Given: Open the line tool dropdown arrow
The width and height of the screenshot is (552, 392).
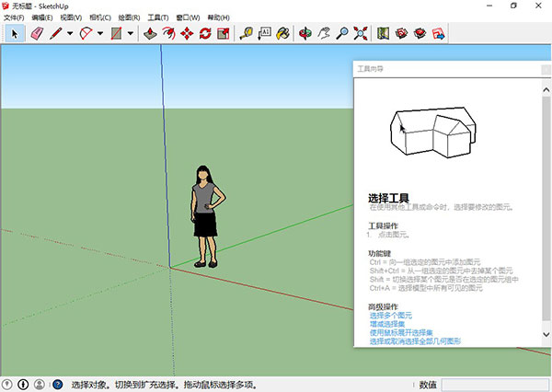Looking at the screenshot, I should pyautogui.click(x=70, y=34).
